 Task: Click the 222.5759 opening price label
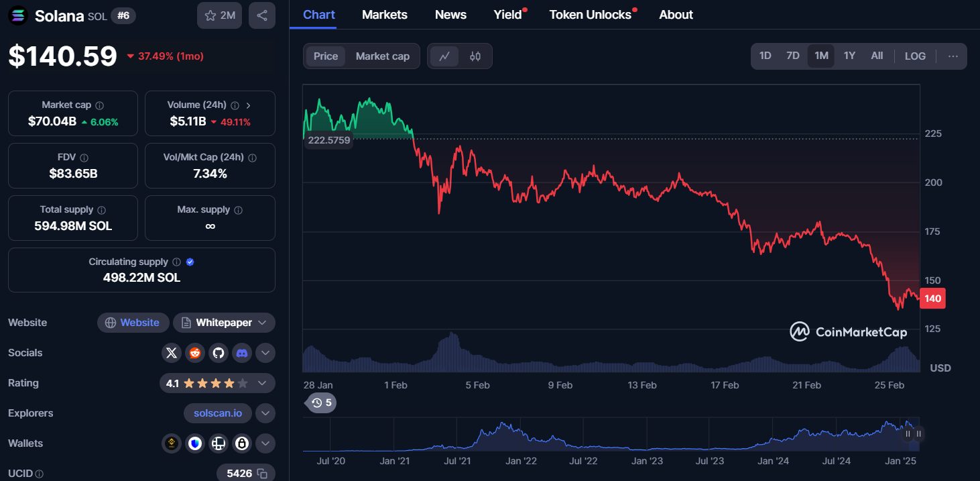tap(329, 140)
